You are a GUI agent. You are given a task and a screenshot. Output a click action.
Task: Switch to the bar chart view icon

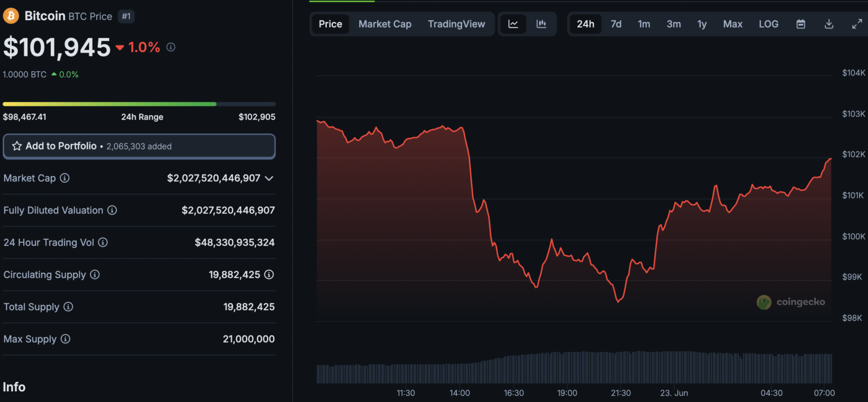(x=541, y=24)
